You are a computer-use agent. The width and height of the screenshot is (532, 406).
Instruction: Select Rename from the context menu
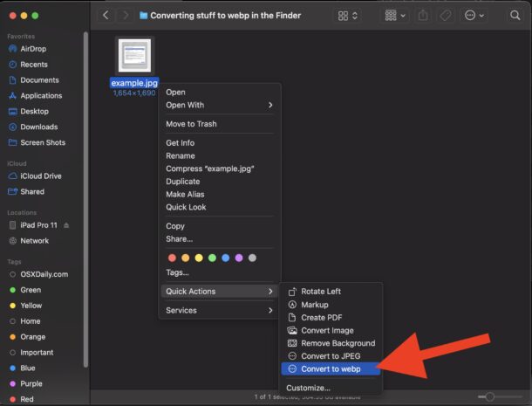181,155
